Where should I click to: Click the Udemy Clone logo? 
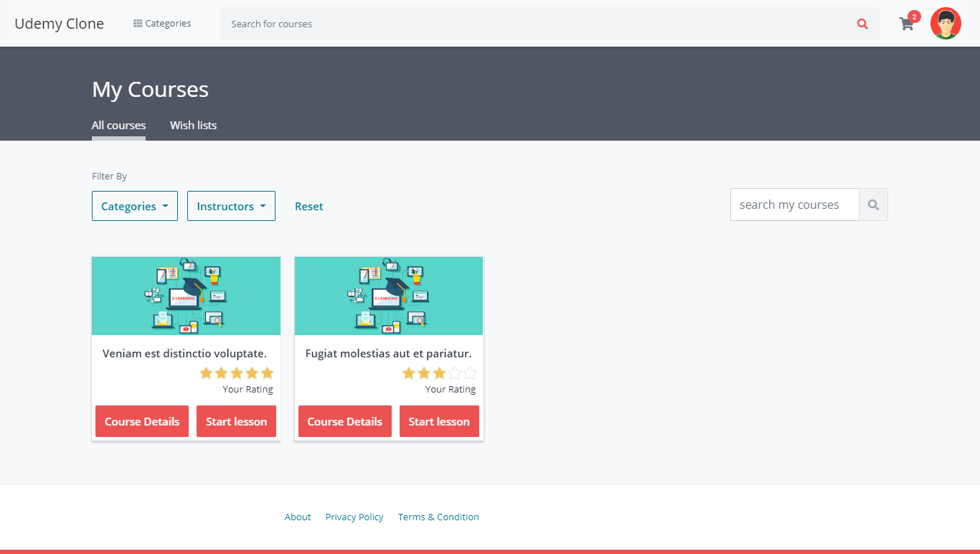coord(59,24)
